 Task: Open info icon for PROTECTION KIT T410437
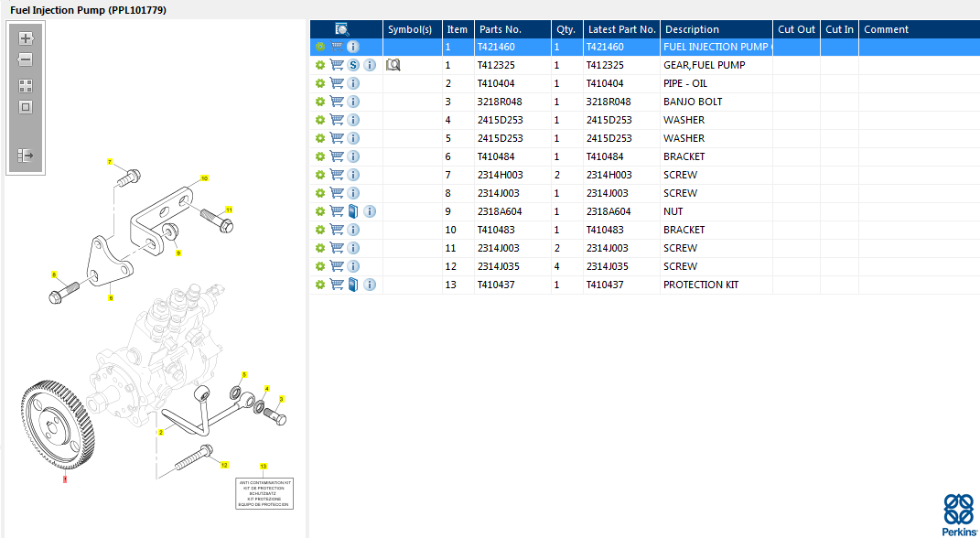370,285
